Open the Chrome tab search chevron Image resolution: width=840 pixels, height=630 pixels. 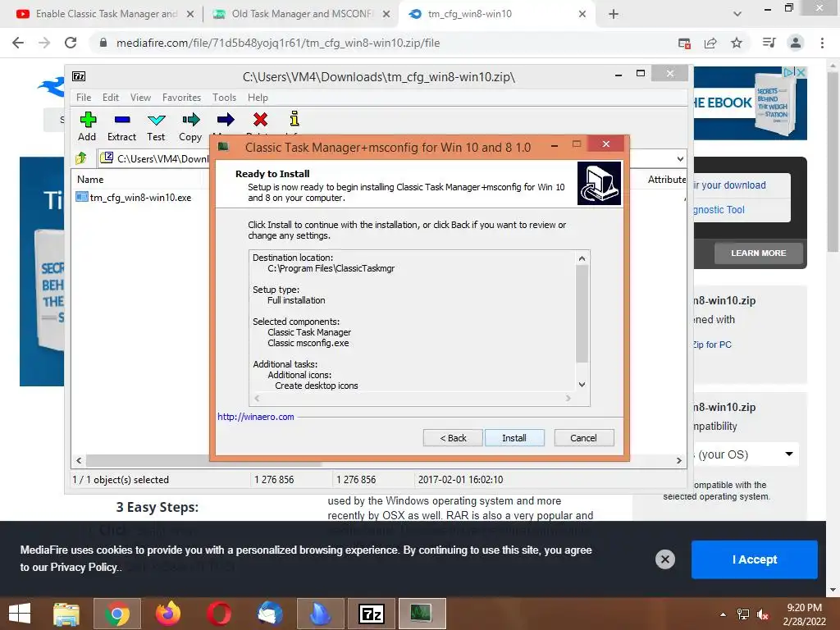coord(737,14)
